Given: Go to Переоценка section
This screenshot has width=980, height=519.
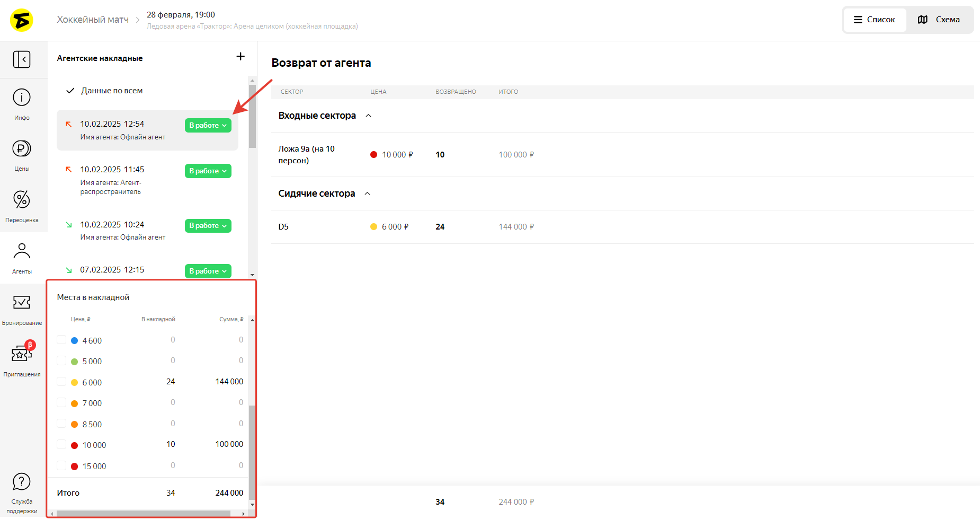Looking at the screenshot, I should pos(22,206).
